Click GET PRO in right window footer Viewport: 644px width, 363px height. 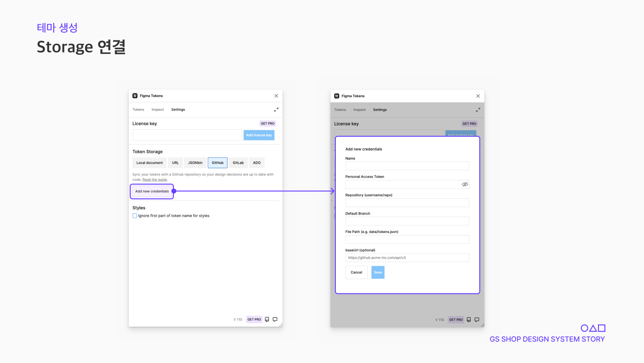[456, 319]
